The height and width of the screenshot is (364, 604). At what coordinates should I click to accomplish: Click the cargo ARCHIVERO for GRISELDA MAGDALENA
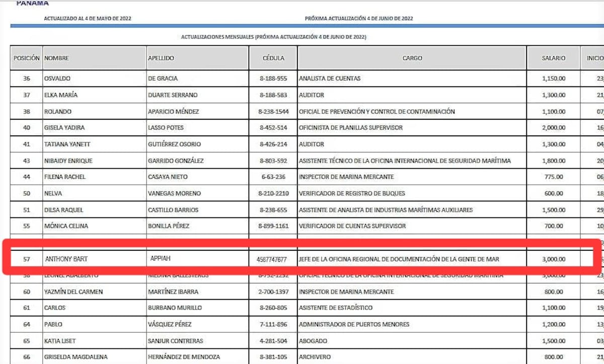[x=314, y=356]
